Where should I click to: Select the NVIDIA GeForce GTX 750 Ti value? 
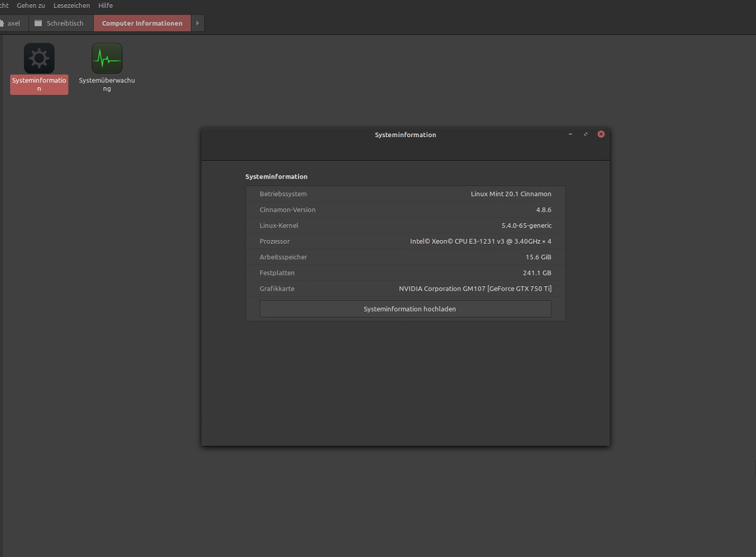(x=475, y=288)
